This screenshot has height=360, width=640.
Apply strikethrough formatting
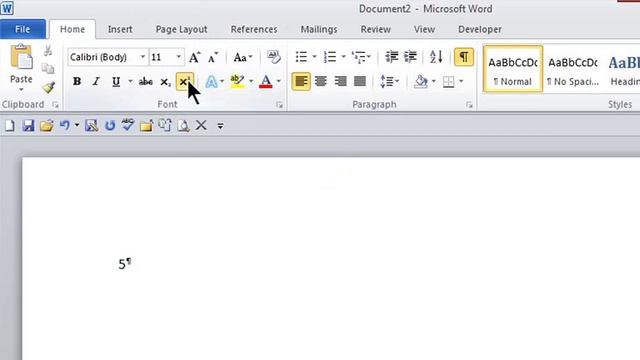pos(145,82)
